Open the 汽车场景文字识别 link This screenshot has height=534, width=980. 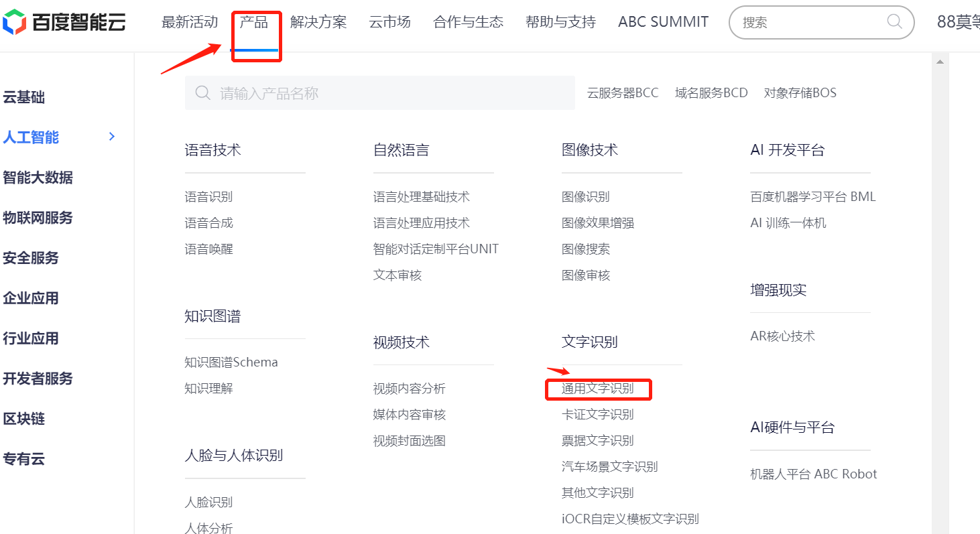pyautogui.click(x=610, y=466)
